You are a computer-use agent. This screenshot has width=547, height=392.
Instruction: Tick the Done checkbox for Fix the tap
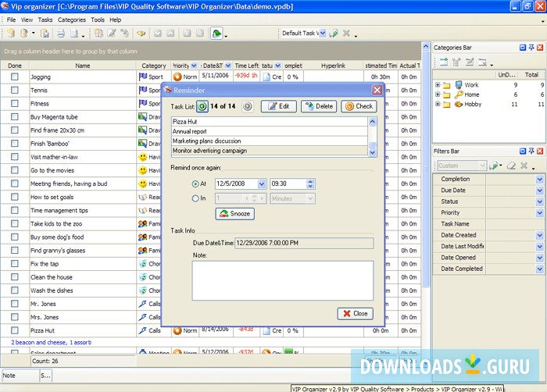click(14, 264)
